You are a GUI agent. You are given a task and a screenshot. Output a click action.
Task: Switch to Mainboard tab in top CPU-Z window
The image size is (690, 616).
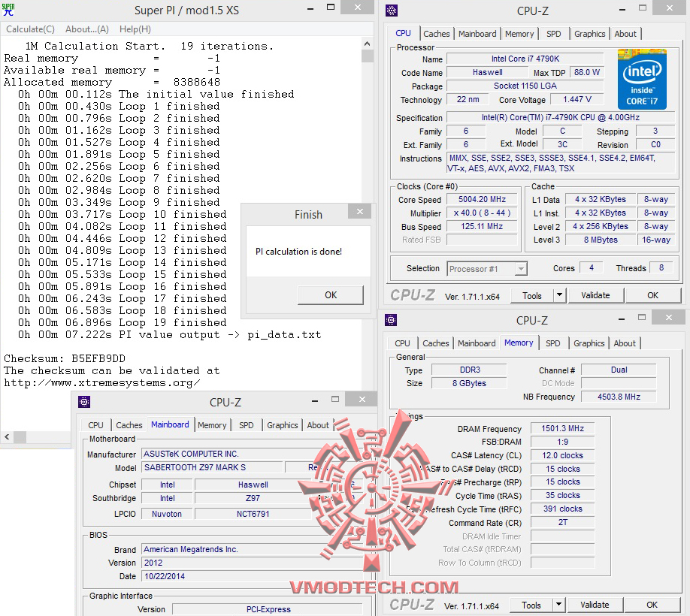[x=477, y=34]
